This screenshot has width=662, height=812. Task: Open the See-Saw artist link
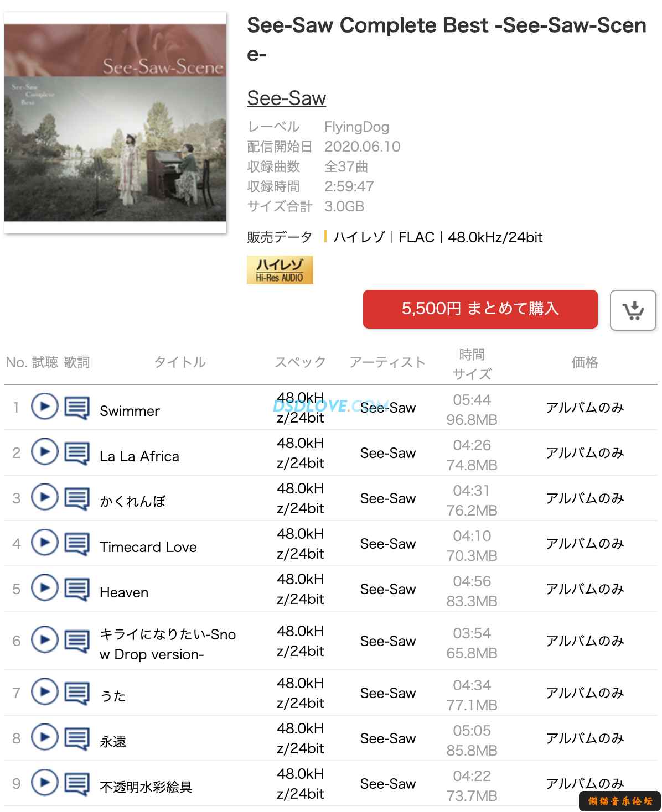(x=286, y=98)
